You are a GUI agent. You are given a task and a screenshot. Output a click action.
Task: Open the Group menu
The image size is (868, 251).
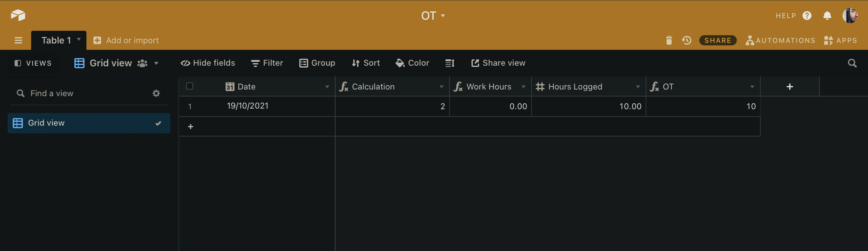pos(317,63)
